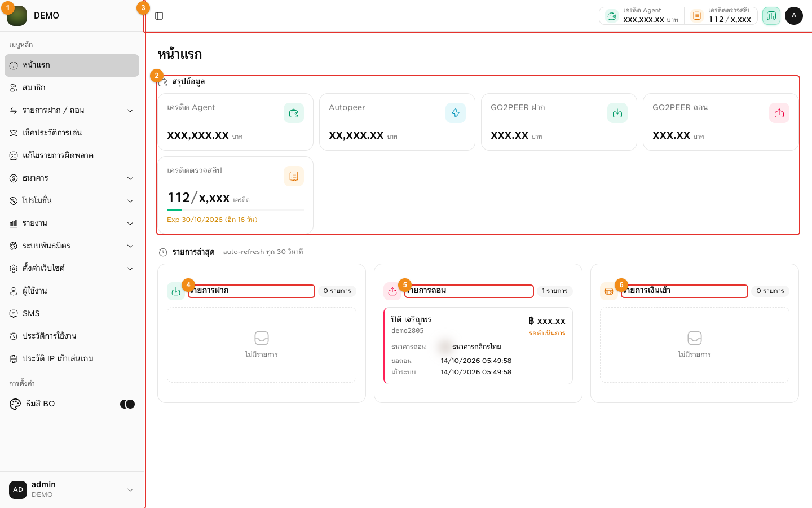Click the palette icon beside ธีมสี BO
The height and width of the screenshot is (508, 812).
click(x=15, y=404)
